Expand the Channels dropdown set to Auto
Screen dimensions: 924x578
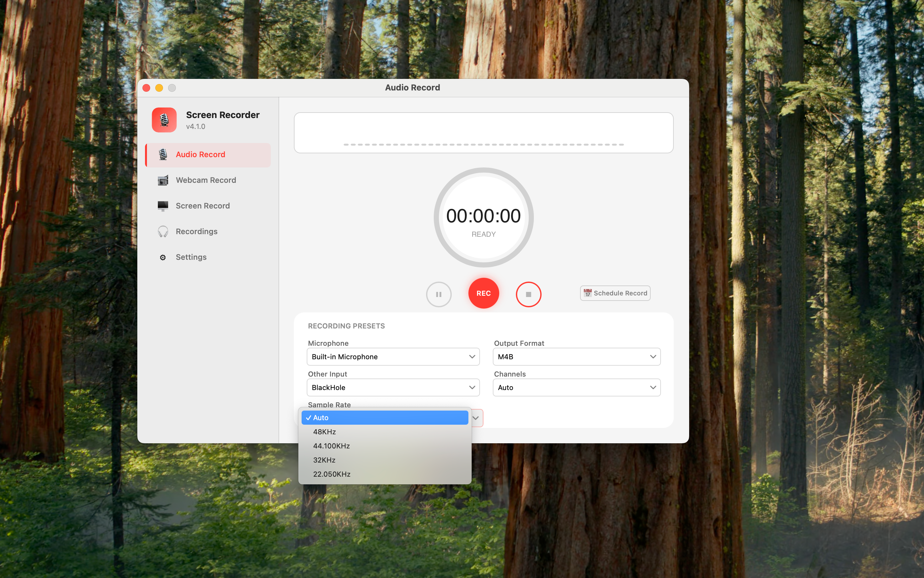coord(577,387)
